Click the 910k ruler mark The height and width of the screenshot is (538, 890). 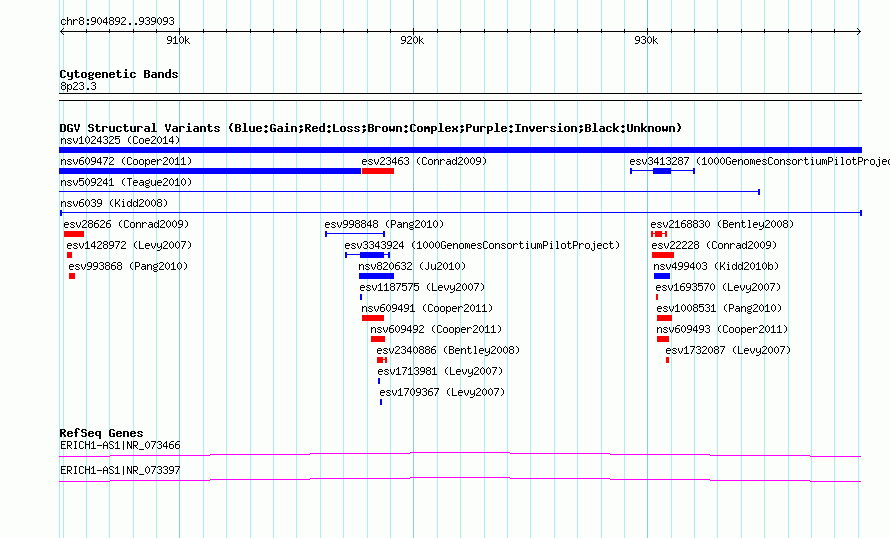point(178,40)
